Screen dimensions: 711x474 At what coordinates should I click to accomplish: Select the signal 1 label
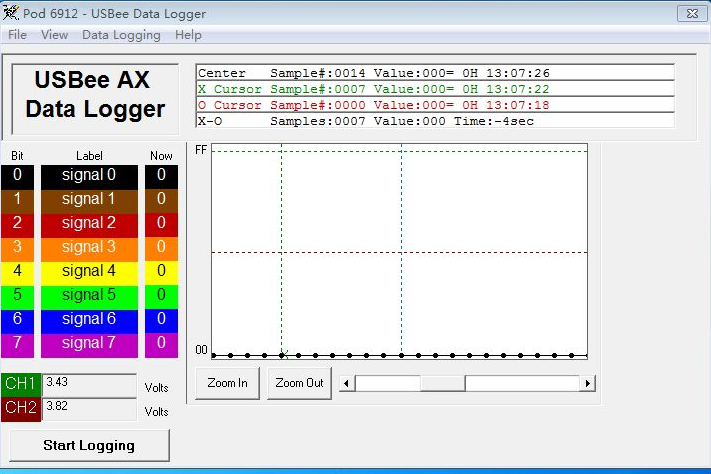point(89,201)
